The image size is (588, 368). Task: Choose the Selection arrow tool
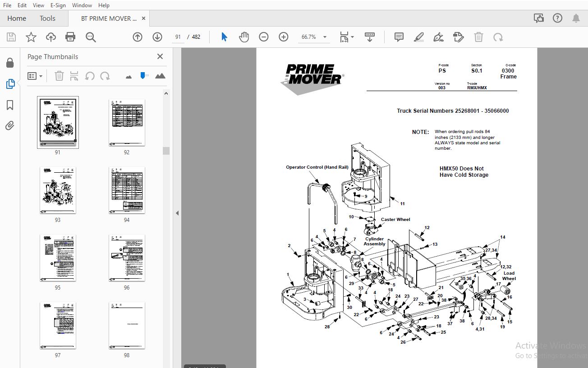coord(224,37)
